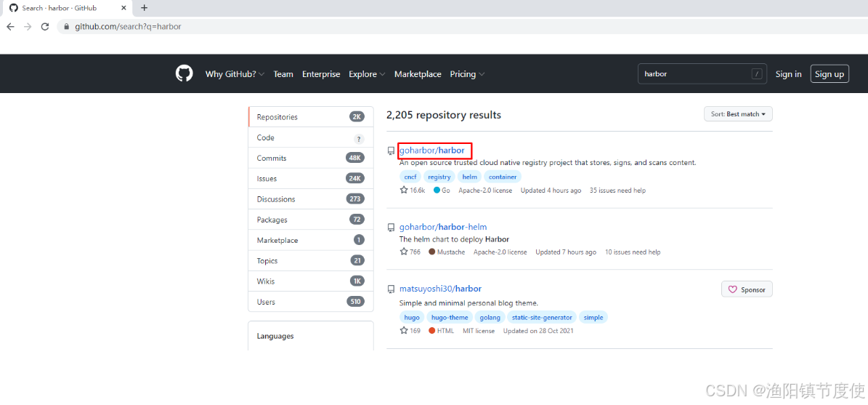The image size is (868, 405).
Task: Click the star icon showing 766
Action: click(404, 252)
